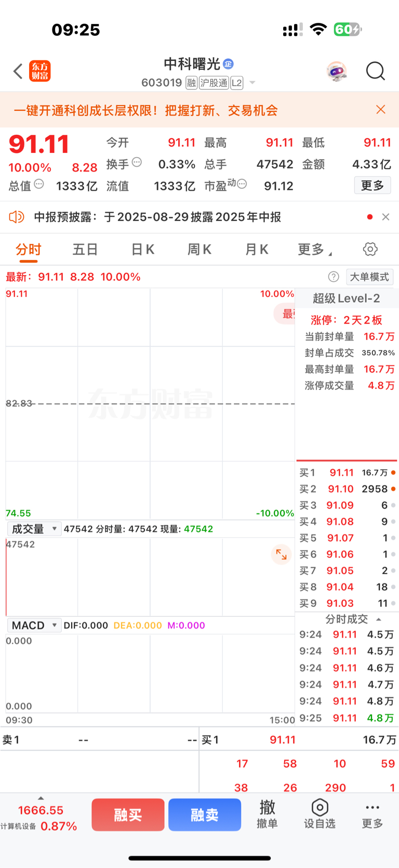Image resolution: width=399 pixels, height=868 pixels.
Task: Tap the help question mark icon
Action: 334,277
